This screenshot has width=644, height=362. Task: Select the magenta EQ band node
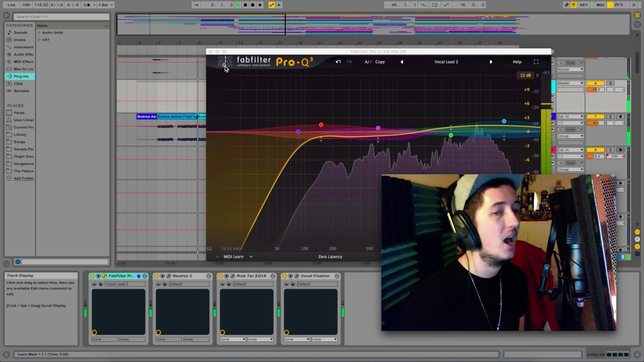[378, 128]
